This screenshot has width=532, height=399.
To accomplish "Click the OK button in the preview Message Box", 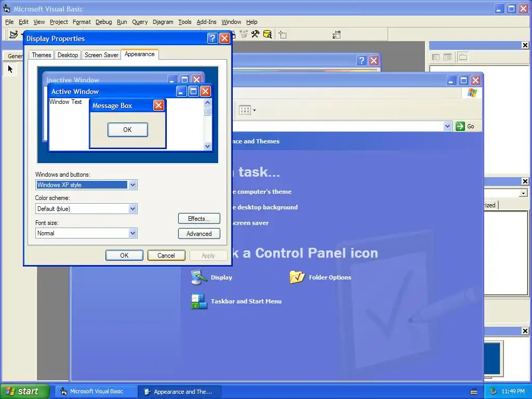I will 128,129.
